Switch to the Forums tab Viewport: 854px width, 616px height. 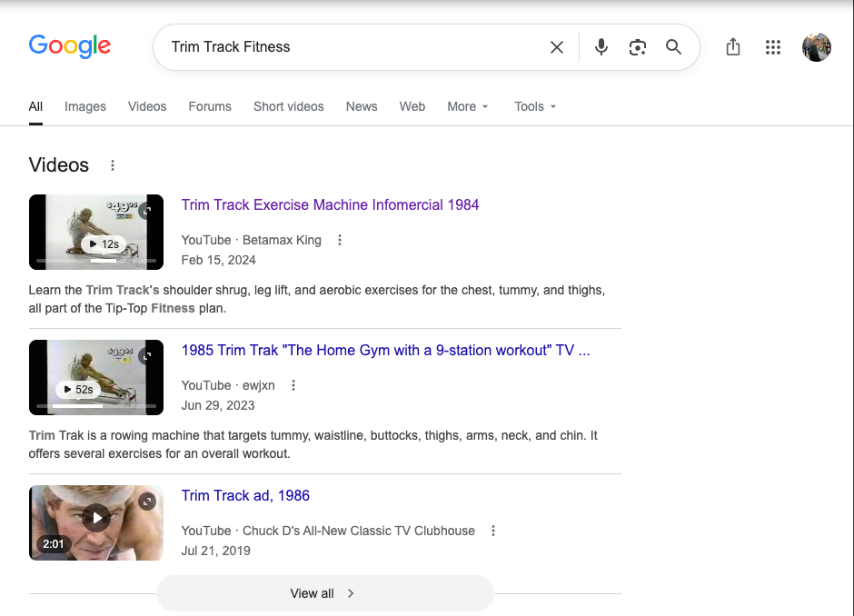210,106
